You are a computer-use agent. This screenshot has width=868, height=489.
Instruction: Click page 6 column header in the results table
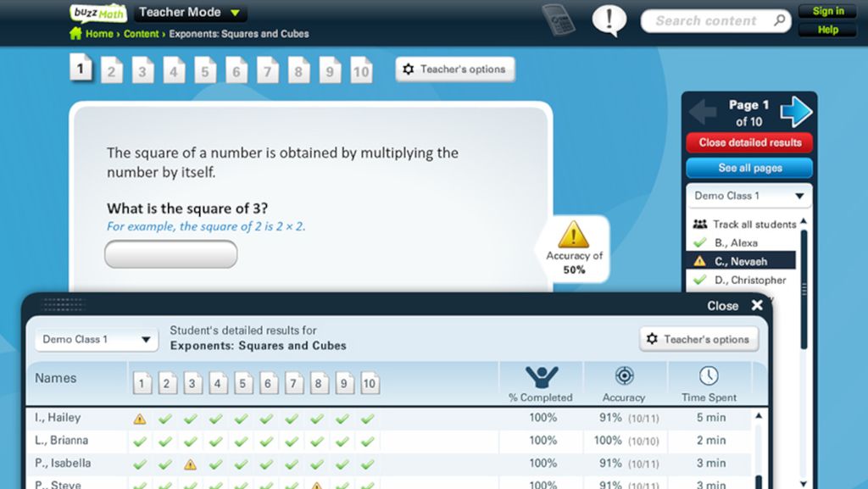coord(269,383)
